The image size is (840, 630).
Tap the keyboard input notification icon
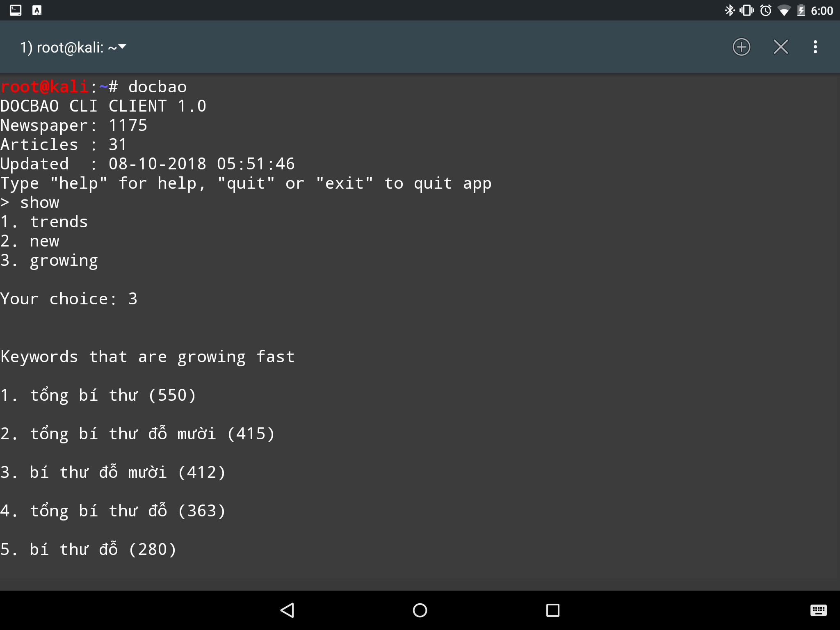click(37, 10)
